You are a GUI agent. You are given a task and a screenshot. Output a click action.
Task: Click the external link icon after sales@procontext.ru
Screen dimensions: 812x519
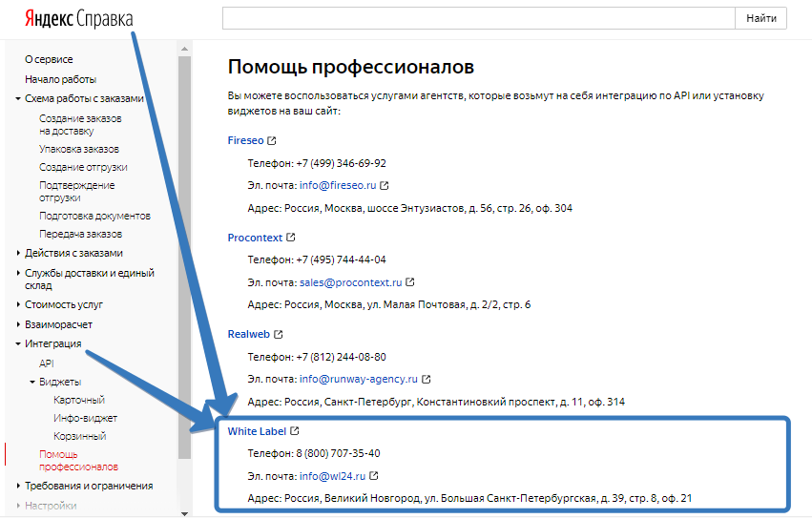[410, 282]
